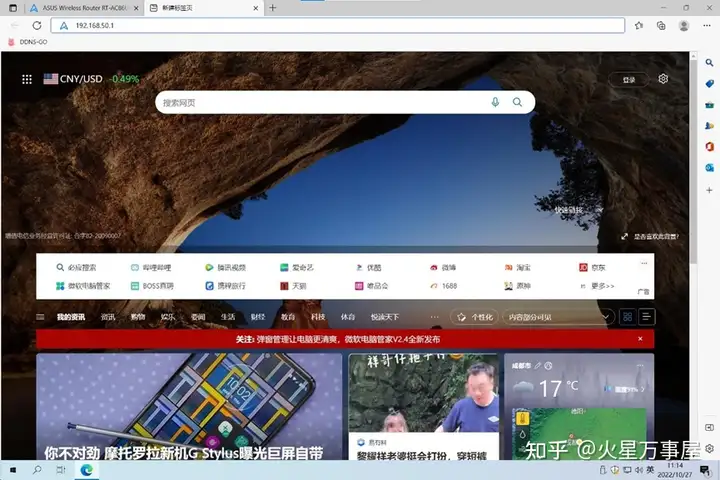The width and height of the screenshot is (720, 480).
Task: Open the page settings gear icon
Action: 663,79
